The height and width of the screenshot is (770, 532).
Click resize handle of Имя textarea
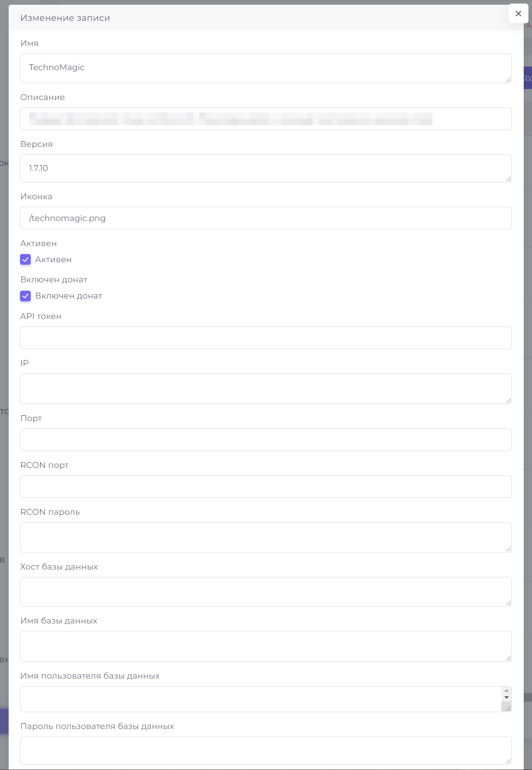(508, 79)
